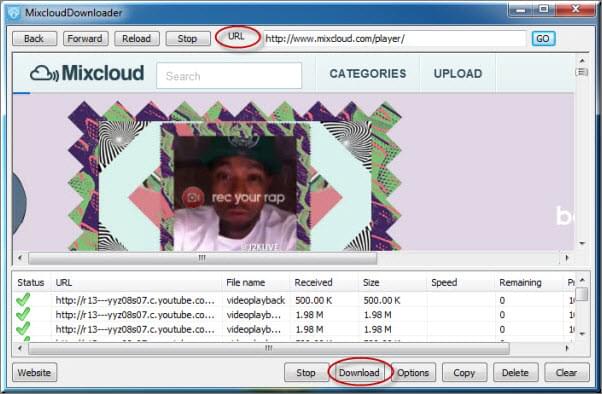Click download list scroll right arrow
This screenshot has height=394, width=602.
[567, 348]
